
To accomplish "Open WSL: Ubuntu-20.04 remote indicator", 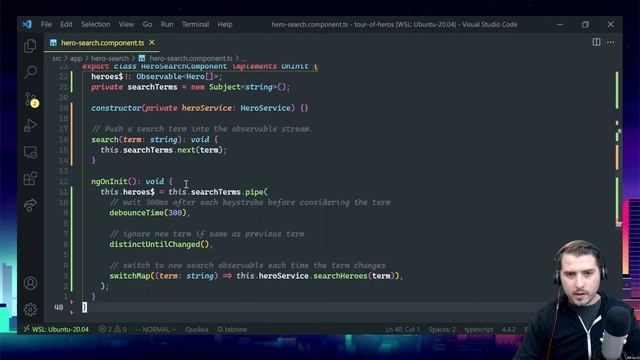I will [56, 329].
